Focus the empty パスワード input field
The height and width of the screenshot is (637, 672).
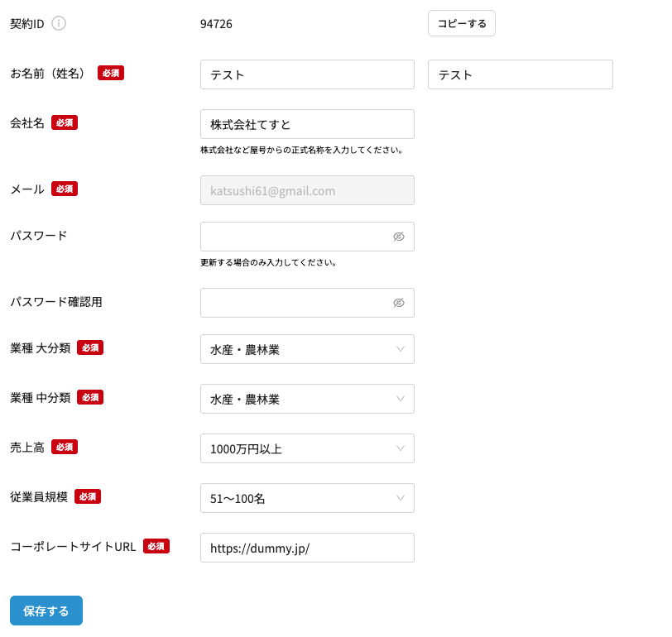[x=294, y=237]
